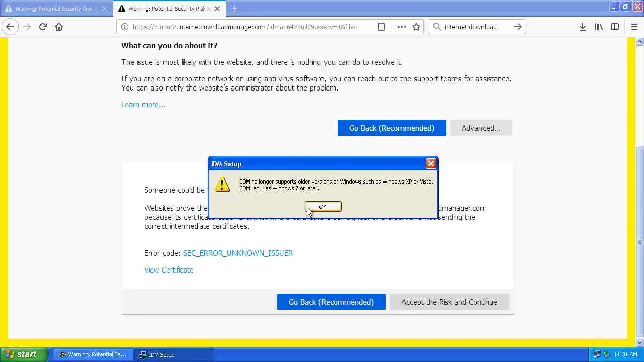This screenshot has width=644, height=362.
Task: Close the IDM Setup dialog with X
Action: pyautogui.click(x=431, y=164)
